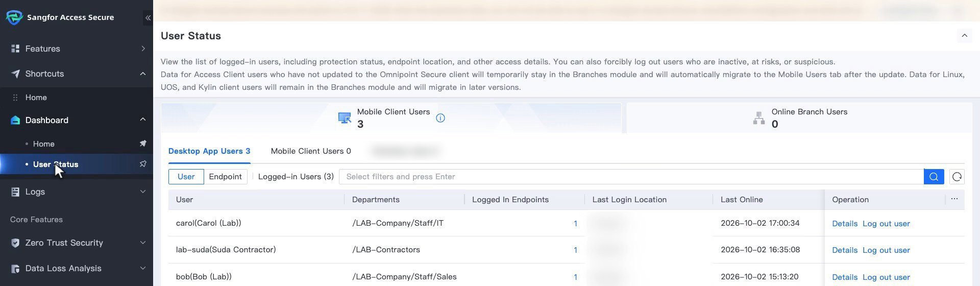Screen dimensions: 980x286
Task: Switch to the Endpoint view toggle
Action: point(225,177)
